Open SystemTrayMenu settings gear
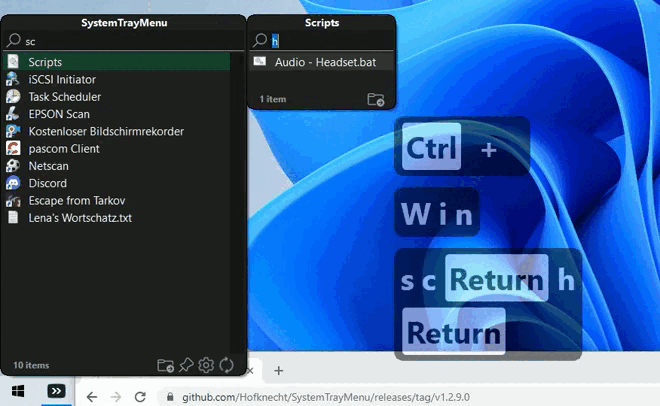The height and width of the screenshot is (406, 660). pyautogui.click(x=206, y=365)
